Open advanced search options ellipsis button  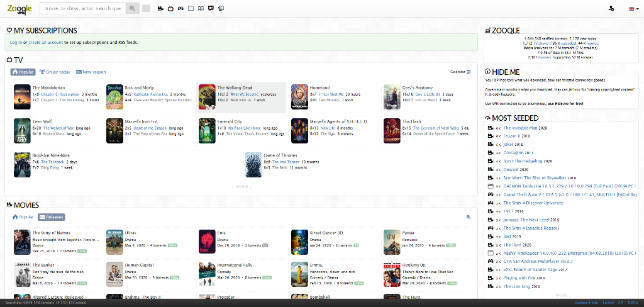coord(146,8)
